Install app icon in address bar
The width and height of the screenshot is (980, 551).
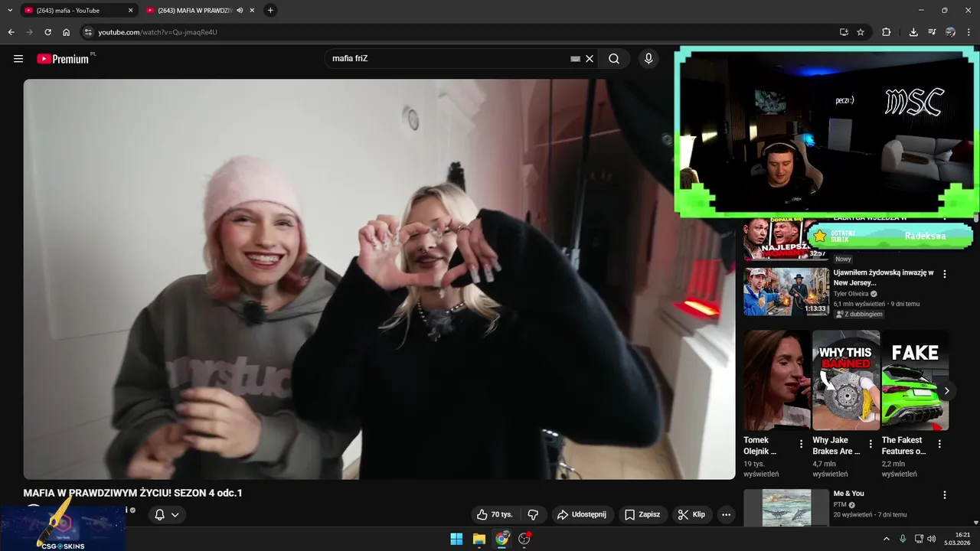[844, 32]
